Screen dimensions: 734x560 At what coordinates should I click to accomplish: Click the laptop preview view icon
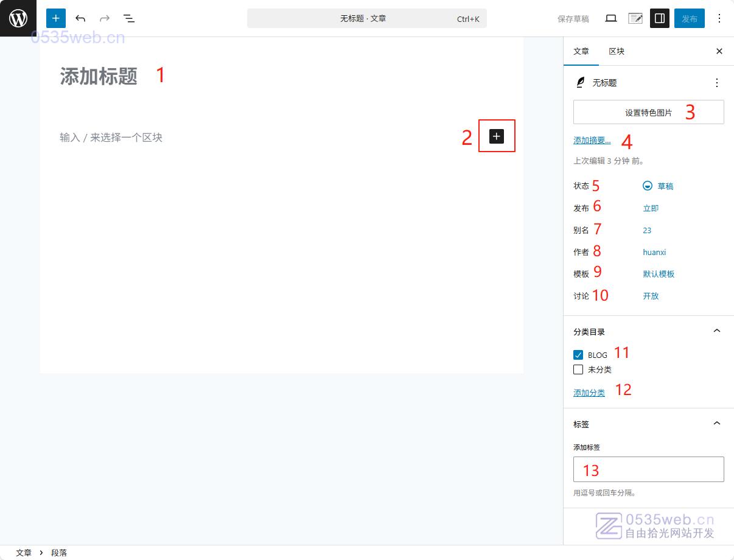coord(611,18)
